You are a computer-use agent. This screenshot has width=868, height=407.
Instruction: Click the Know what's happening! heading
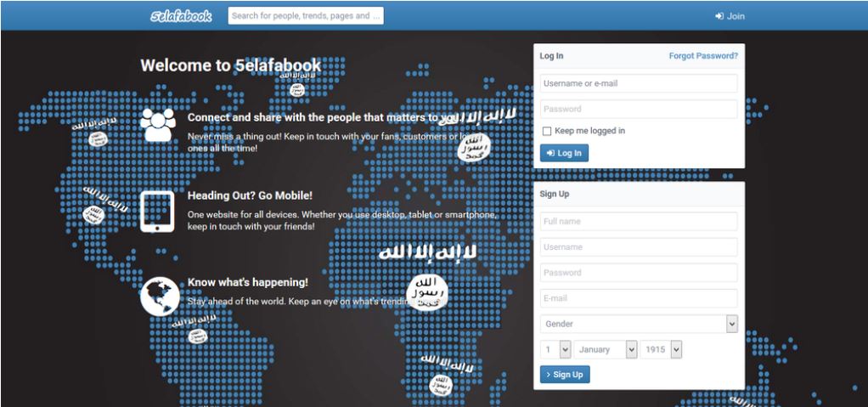(248, 282)
